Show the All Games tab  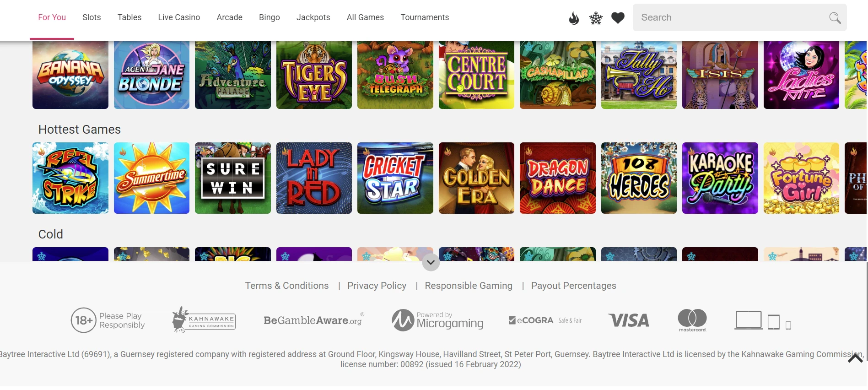pyautogui.click(x=365, y=17)
